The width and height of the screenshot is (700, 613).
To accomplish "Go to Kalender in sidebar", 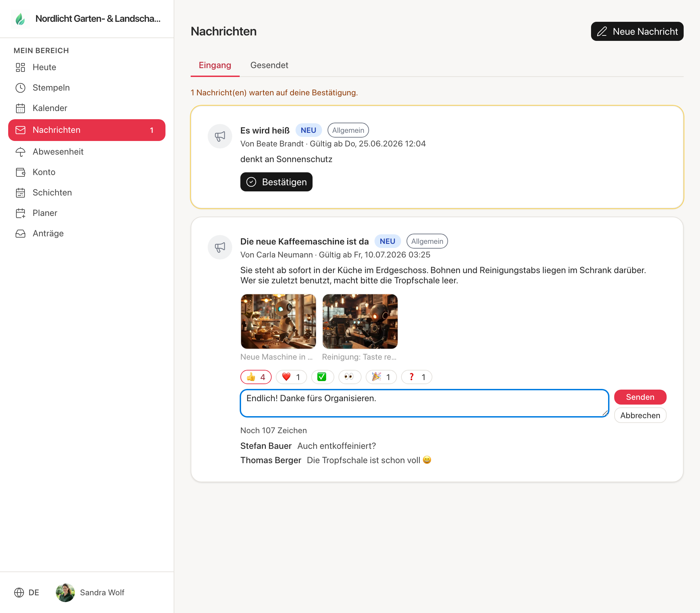I will pos(87,108).
